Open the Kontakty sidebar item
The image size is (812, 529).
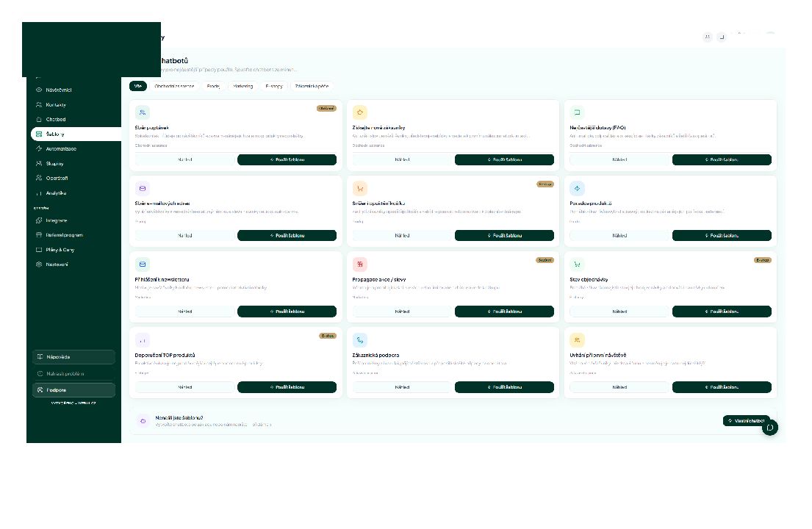point(73,104)
